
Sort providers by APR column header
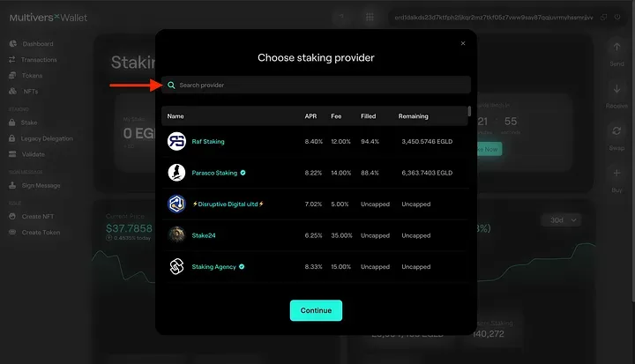pos(310,116)
